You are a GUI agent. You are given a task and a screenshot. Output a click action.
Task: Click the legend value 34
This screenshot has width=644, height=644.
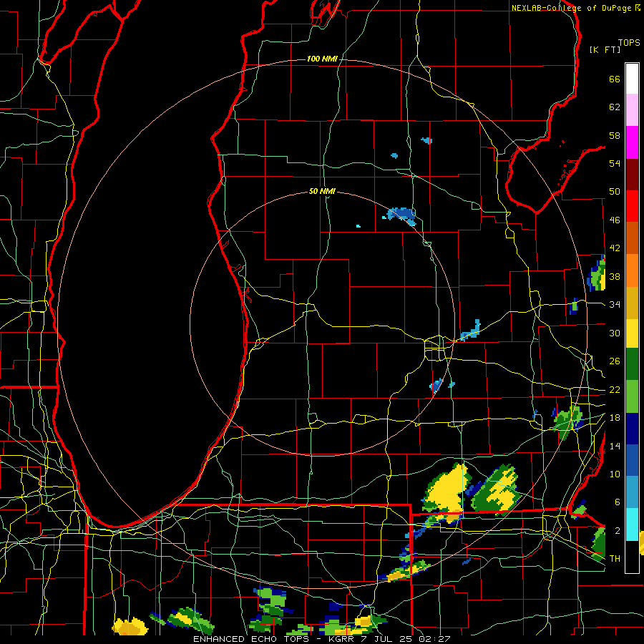pyautogui.click(x=615, y=304)
